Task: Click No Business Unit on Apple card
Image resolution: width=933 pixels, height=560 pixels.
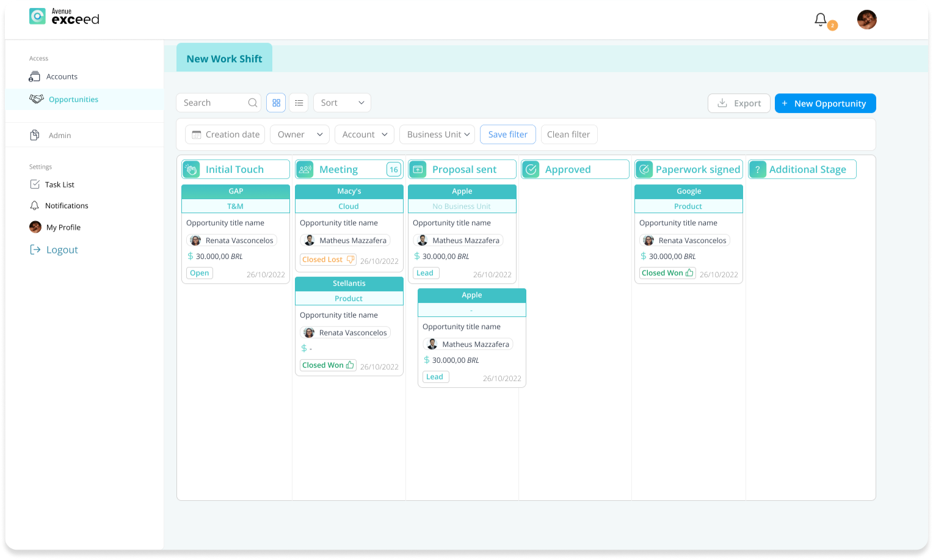Action: 462,206
